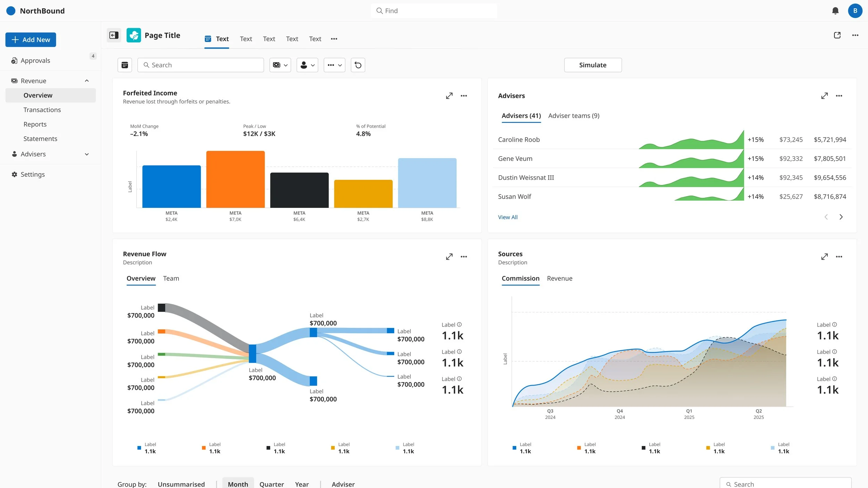Focus the bottom right Search field
This screenshot has width=868, height=488.
pos(785,483)
